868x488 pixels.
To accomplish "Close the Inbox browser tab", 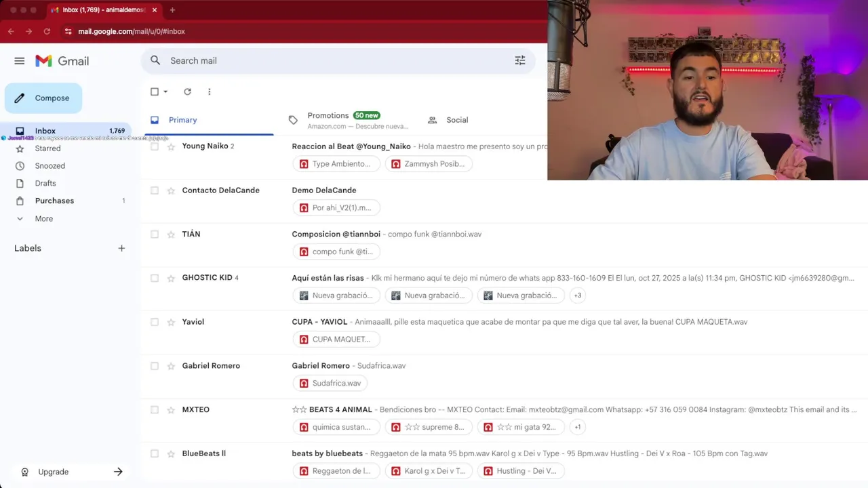I will pyautogui.click(x=155, y=10).
